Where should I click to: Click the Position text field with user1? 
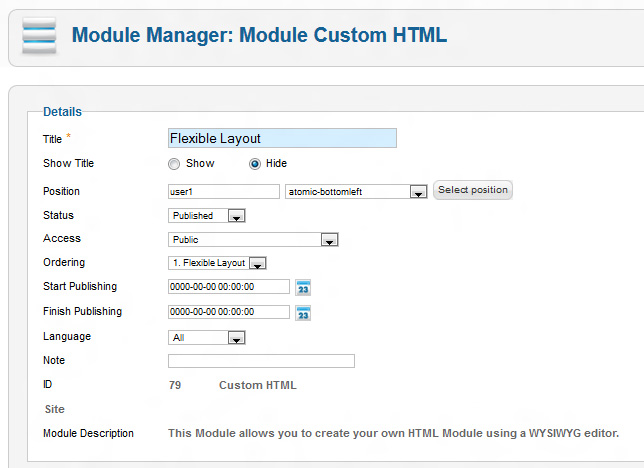click(224, 191)
